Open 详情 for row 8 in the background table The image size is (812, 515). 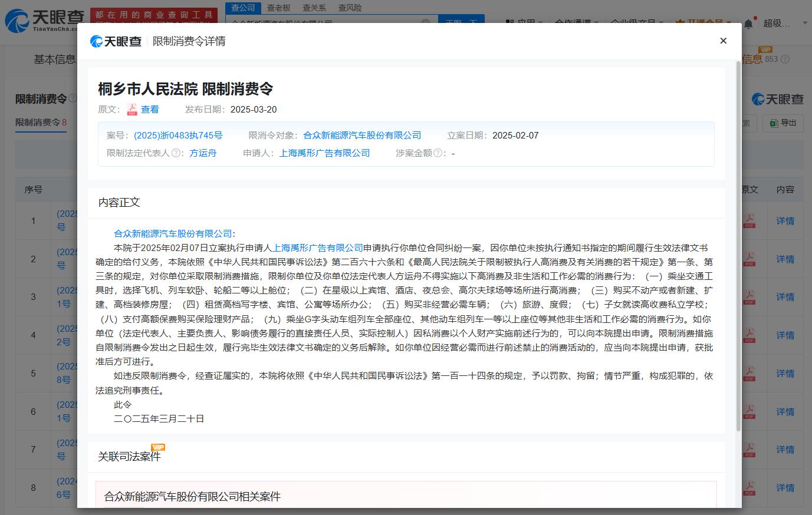pos(785,488)
